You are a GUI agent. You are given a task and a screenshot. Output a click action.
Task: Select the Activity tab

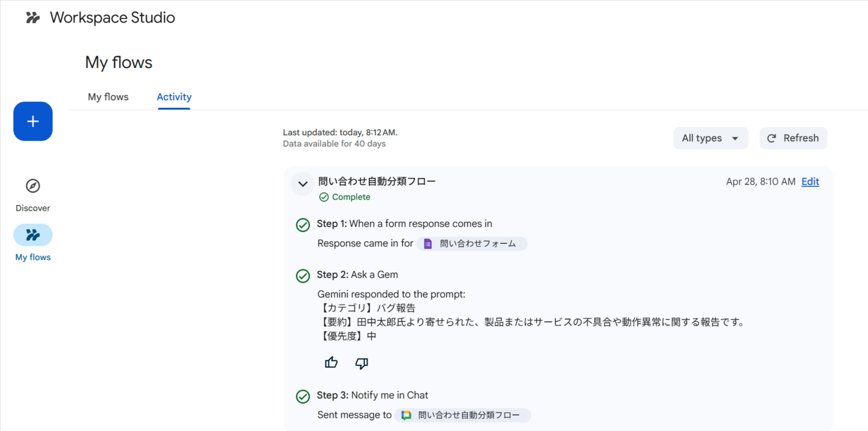(x=174, y=97)
